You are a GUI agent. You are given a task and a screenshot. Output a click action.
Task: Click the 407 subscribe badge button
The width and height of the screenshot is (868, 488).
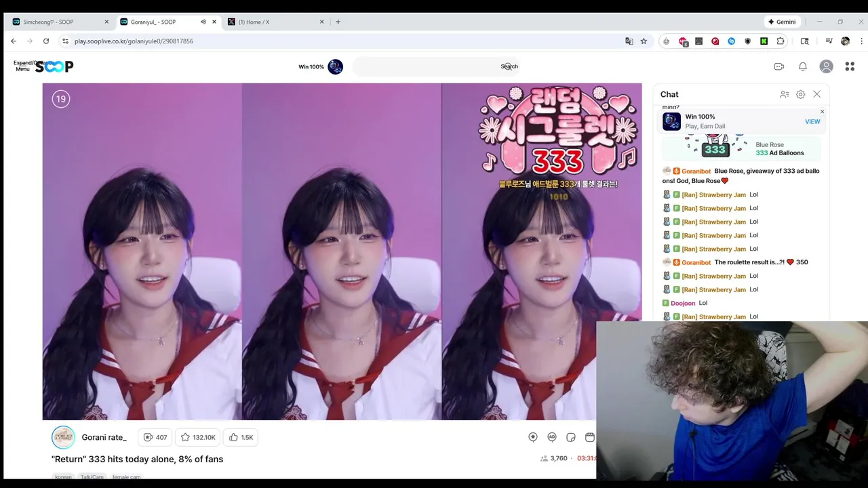(x=155, y=437)
